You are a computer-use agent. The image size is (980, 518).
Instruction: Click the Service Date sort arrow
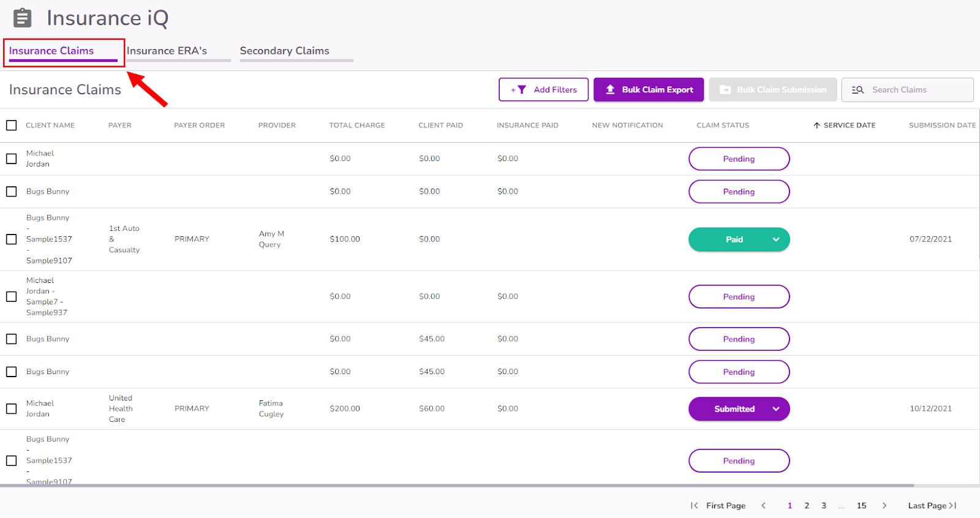click(816, 126)
